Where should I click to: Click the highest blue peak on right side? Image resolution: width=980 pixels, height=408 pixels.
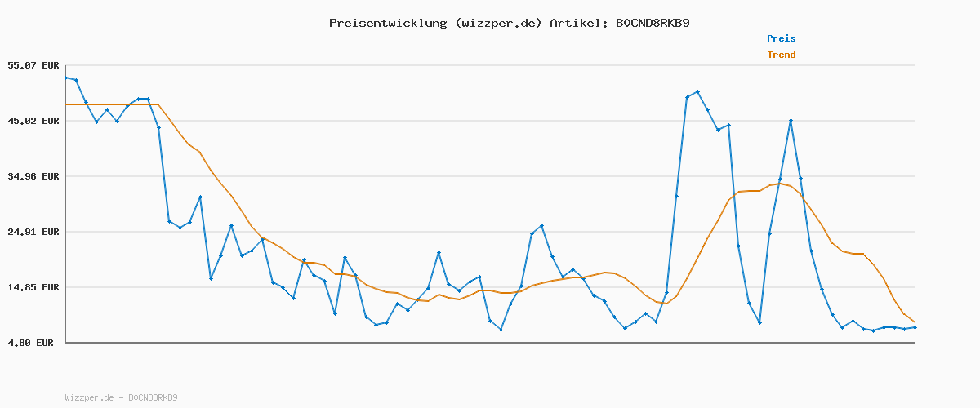(697, 92)
